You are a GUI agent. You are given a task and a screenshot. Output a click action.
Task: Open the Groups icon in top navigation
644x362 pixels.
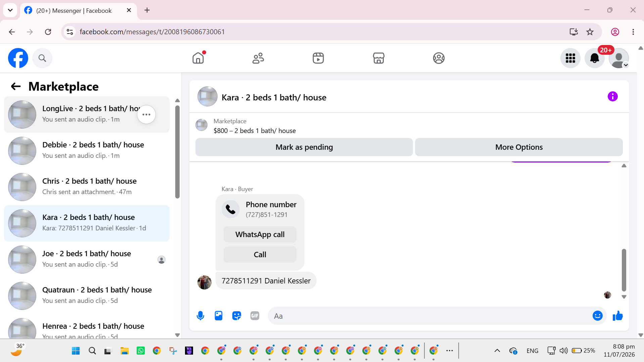coord(439,58)
